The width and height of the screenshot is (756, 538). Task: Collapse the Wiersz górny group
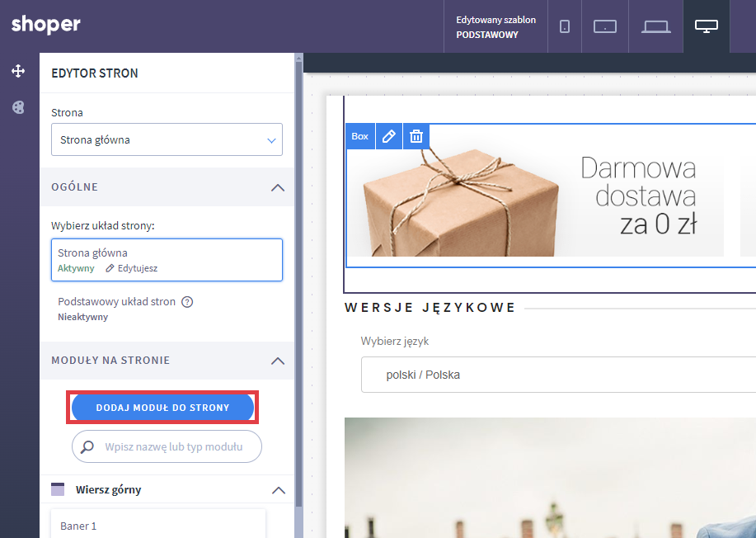point(278,490)
